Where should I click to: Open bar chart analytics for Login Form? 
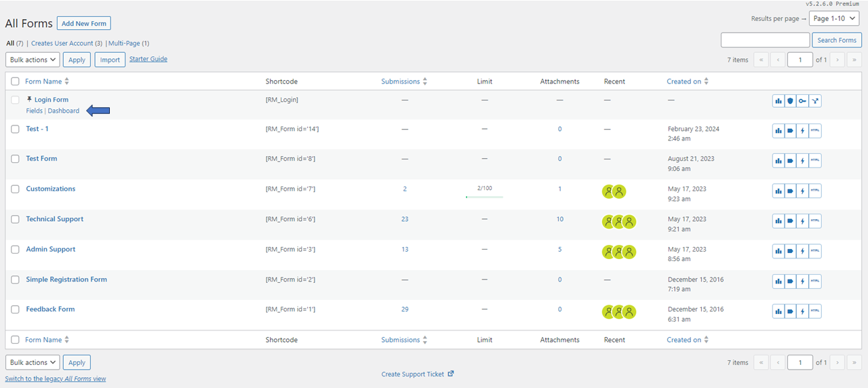pos(778,101)
